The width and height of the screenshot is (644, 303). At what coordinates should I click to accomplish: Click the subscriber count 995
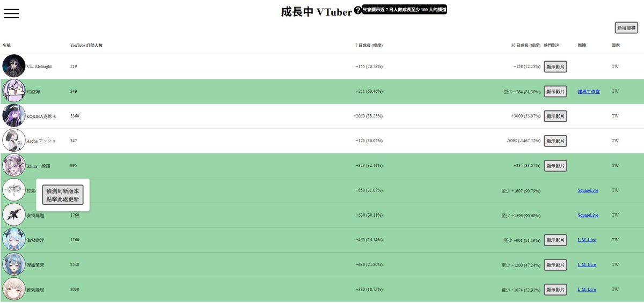[x=74, y=166]
